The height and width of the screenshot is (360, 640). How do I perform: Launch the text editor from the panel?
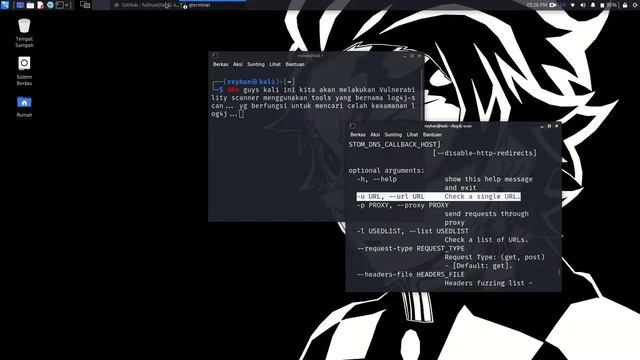[40, 5]
